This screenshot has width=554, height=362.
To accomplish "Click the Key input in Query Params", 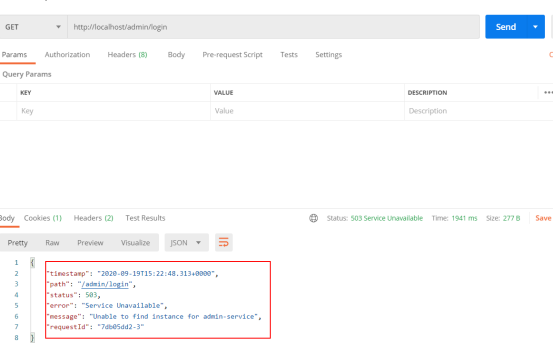I will point(113,111).
